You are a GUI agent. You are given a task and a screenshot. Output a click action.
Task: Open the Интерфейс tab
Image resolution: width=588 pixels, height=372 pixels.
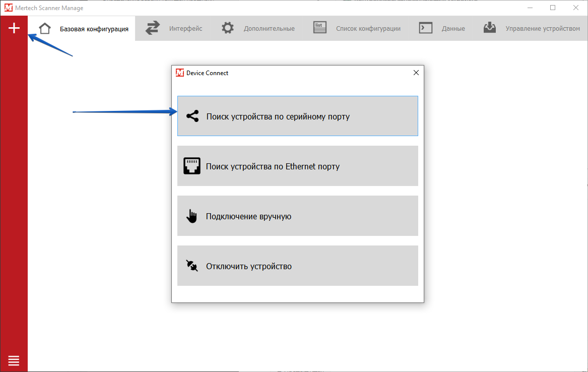[x=173, y=29]
